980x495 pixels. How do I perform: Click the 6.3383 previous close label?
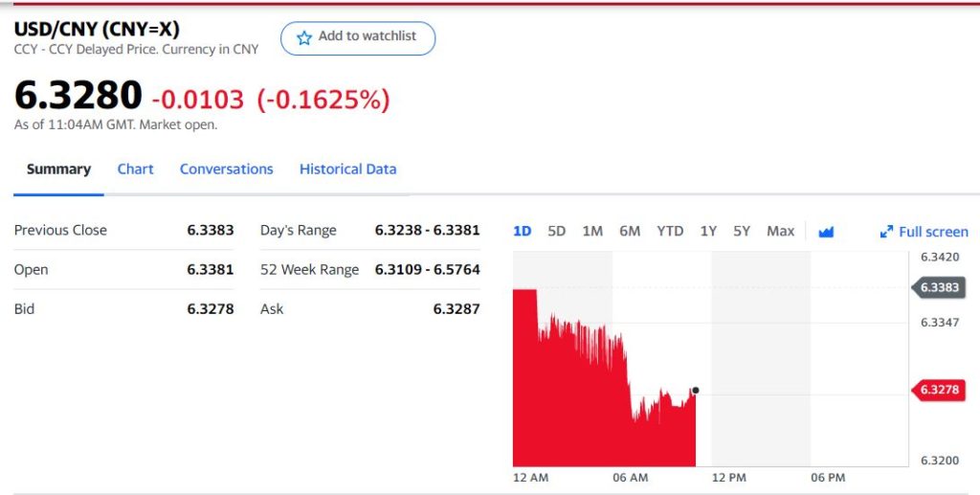pyautogui.click(x=939, y=287)
